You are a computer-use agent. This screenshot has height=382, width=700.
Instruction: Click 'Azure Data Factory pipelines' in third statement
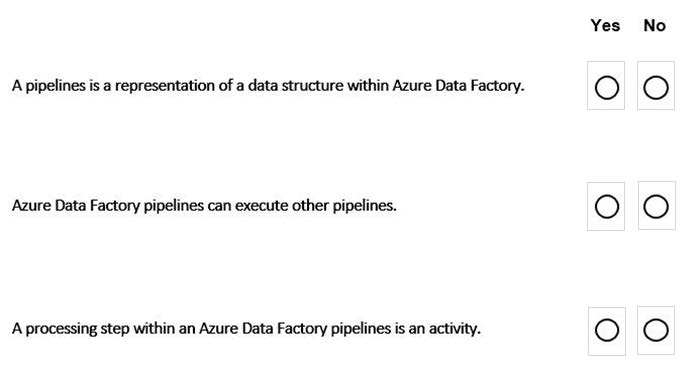[295, 328]
